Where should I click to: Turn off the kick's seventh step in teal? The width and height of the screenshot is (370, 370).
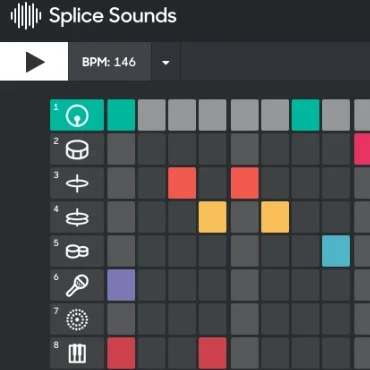pos(306,115)
